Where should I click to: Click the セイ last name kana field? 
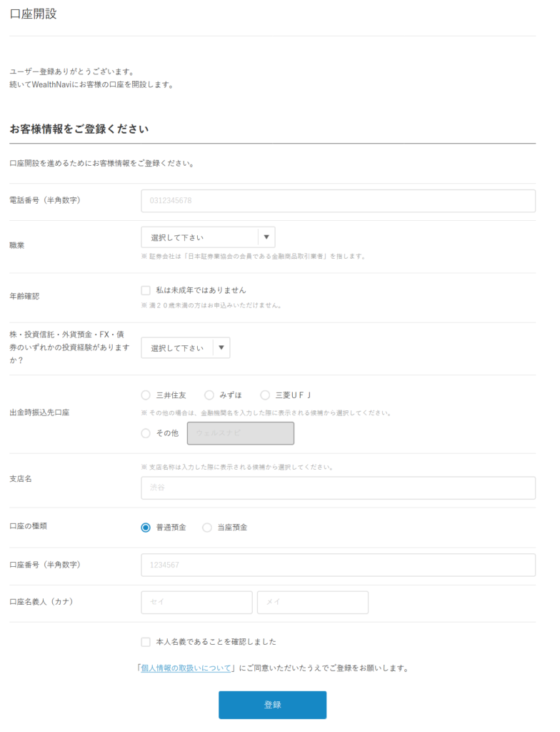click(196, 602)
